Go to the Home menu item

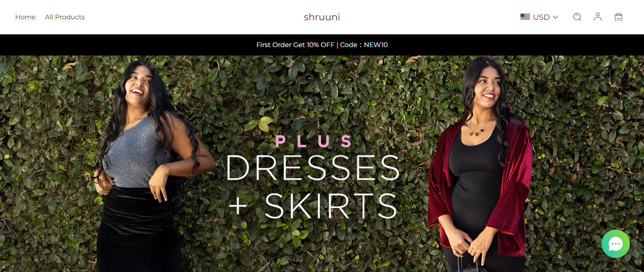[x=25, y=17]
